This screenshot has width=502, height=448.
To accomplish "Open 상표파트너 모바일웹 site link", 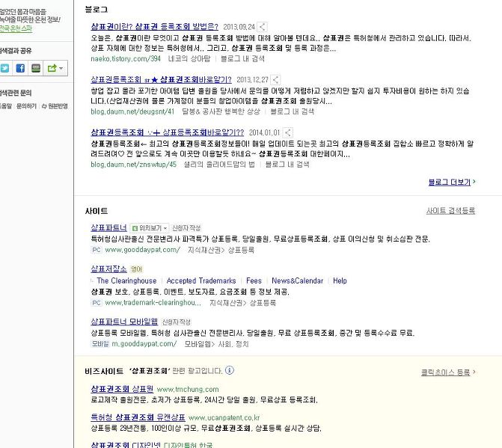I will point(124,322).
